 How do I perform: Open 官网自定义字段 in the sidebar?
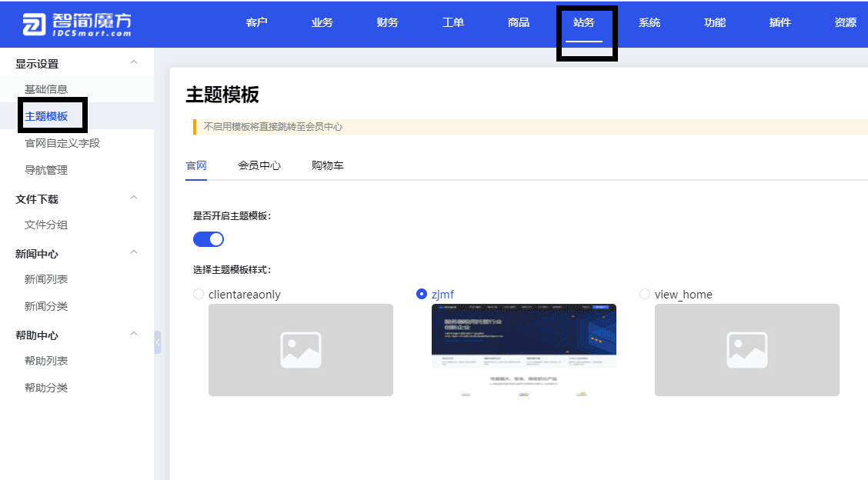coord(62,143)
